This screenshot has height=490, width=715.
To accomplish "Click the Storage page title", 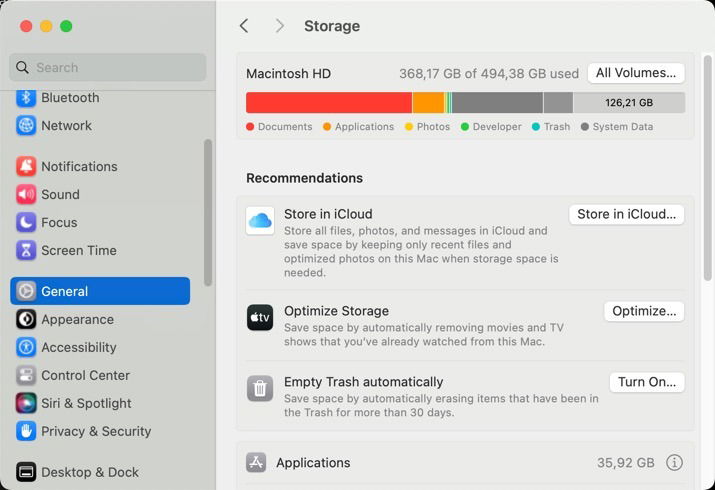I will click(332, 26).
